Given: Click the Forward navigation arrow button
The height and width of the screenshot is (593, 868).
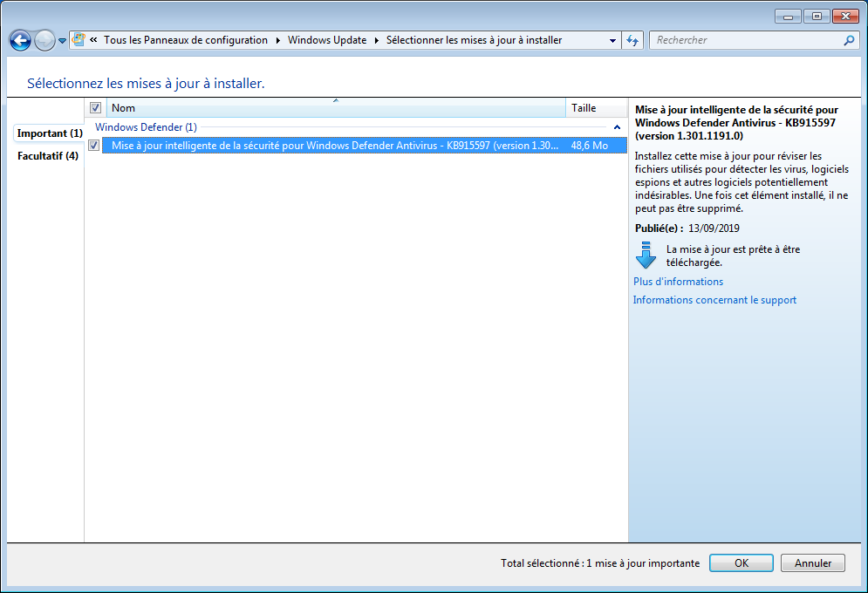Looking at the screenshot, I should pyautogui.click(x=44, y=40).
